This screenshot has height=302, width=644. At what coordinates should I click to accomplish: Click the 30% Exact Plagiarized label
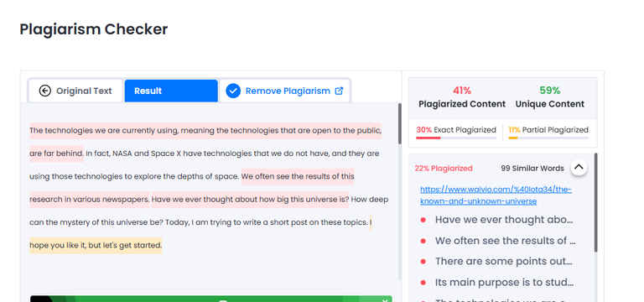coord(456,130)
